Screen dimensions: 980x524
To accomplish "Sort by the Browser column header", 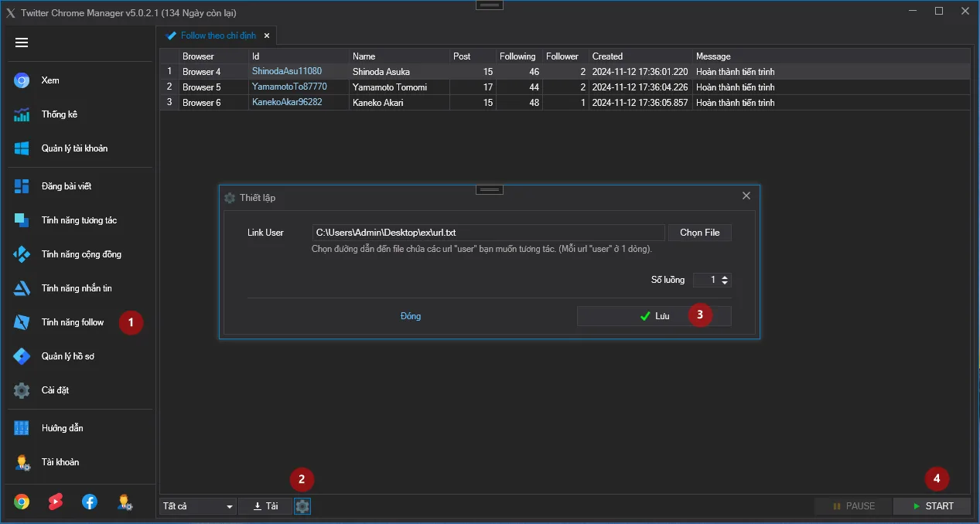I will 213,56.
